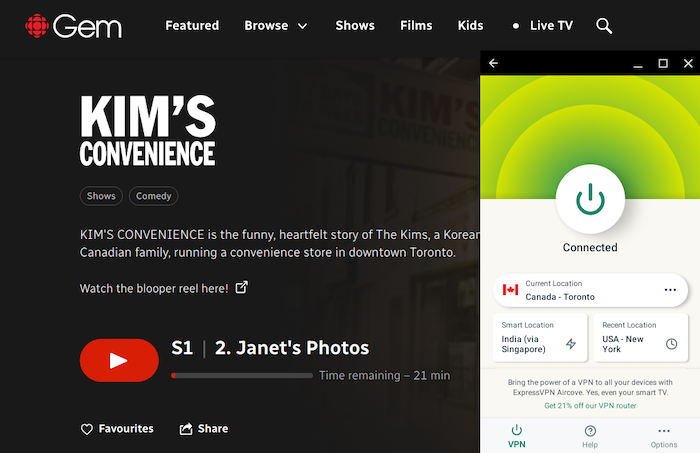Click the S1 season label
This screenshot has width=700, height=453.
pos(182,348)
